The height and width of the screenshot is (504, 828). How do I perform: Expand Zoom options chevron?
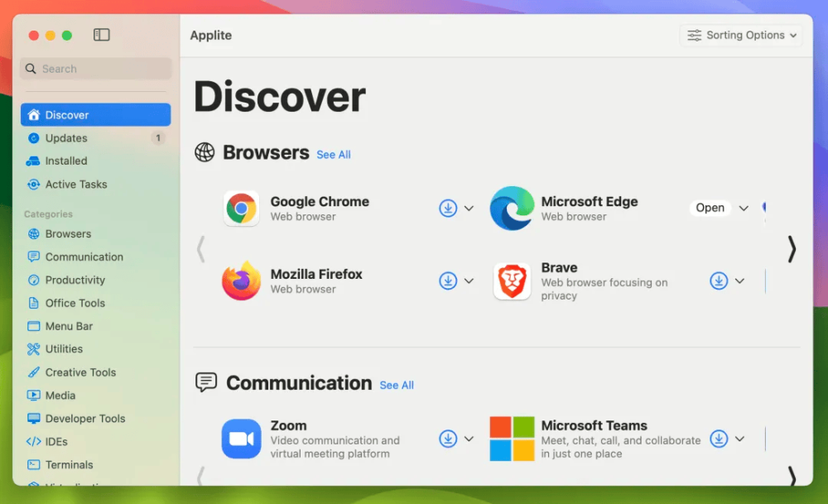tap(469, 439)
